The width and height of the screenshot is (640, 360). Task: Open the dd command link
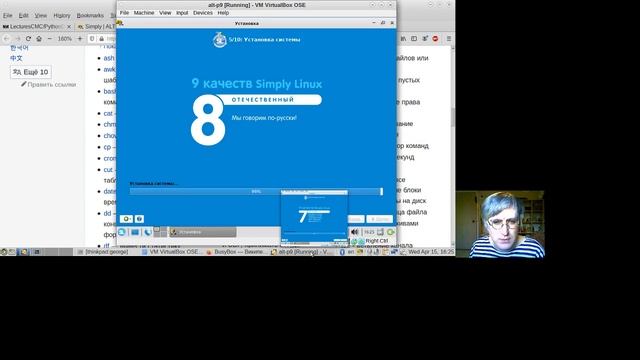pyautogui.click(x=107, y=213)
